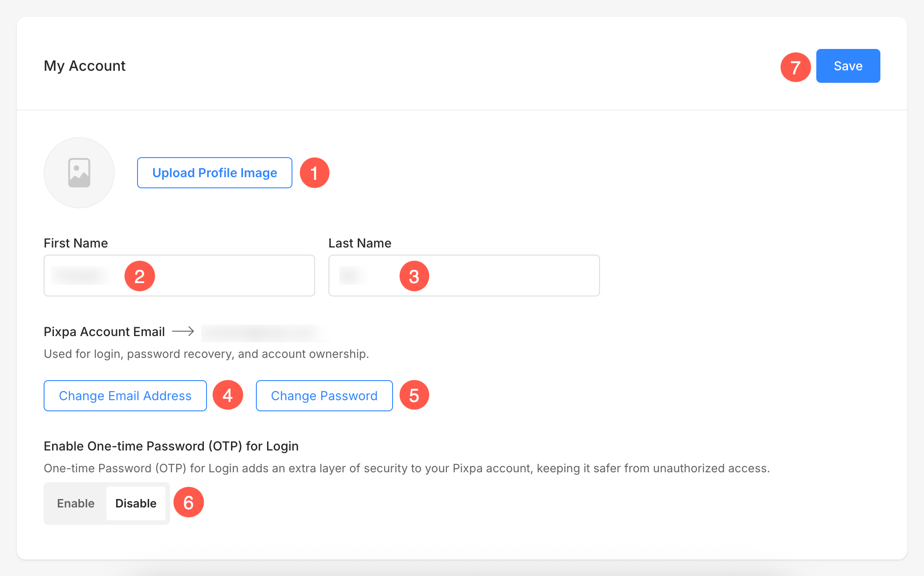Click the arrow beside Pixpa Account Email
The width and height of the screenshot is (924, 576).
(183, 331)
